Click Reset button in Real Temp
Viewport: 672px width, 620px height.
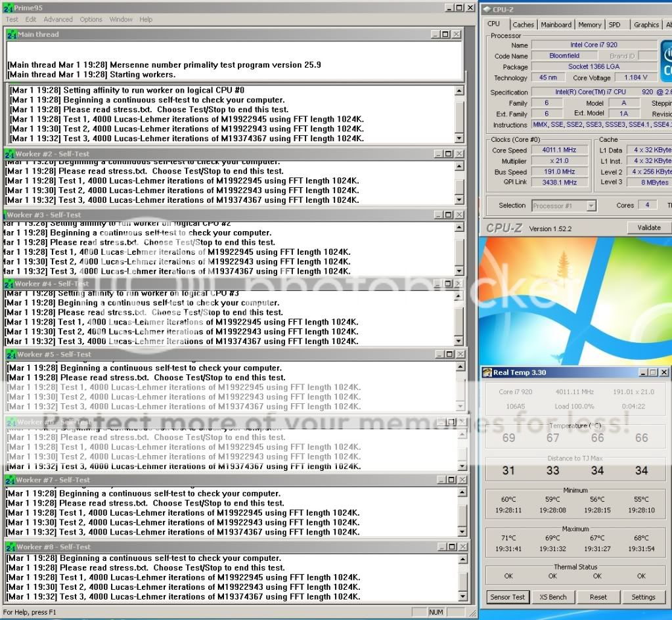tap(598, 597)
